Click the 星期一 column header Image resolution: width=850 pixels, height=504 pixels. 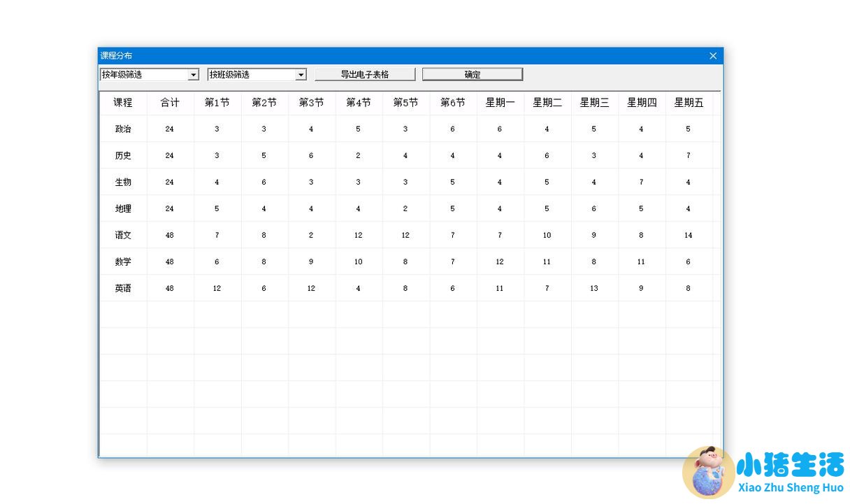[x=500, y=103]
